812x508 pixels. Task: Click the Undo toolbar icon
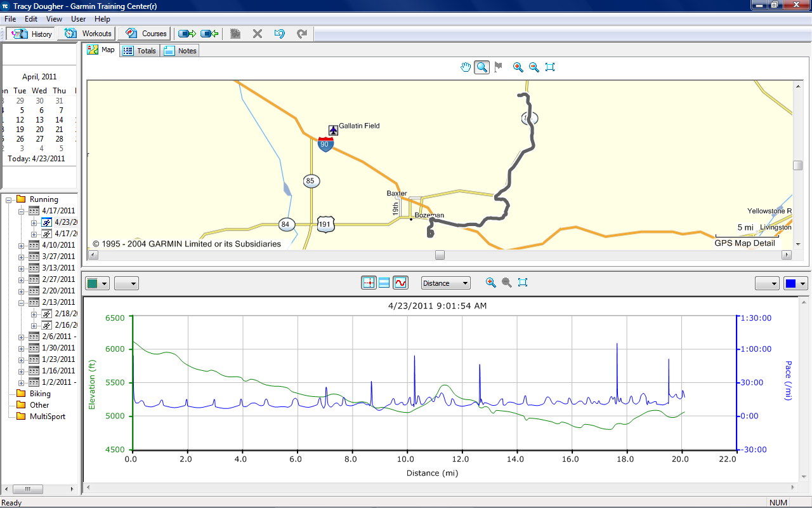pyautogui.click(x=280, y=34)
